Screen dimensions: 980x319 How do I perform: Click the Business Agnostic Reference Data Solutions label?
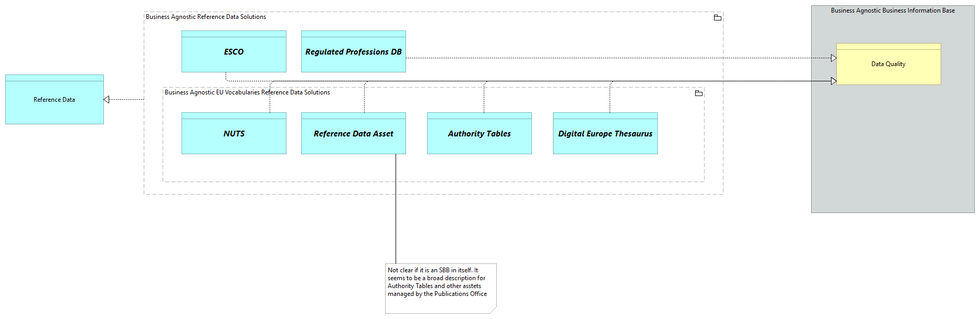[206, 17]
